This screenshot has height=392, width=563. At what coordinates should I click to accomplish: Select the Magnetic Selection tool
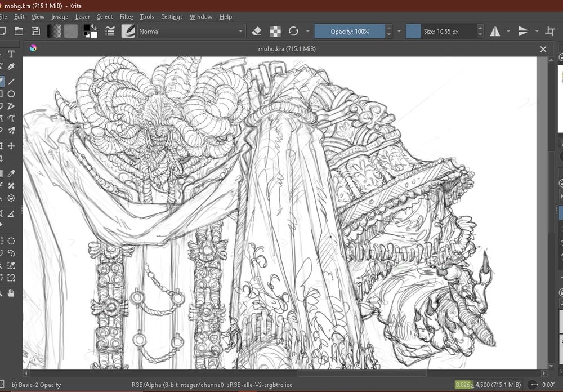[11, 278]
